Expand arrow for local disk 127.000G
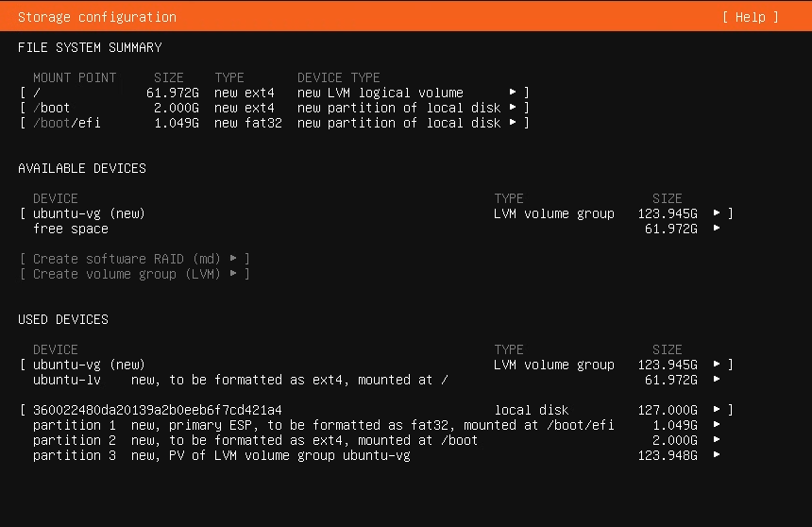812x527 pixels. coord(717,409)
